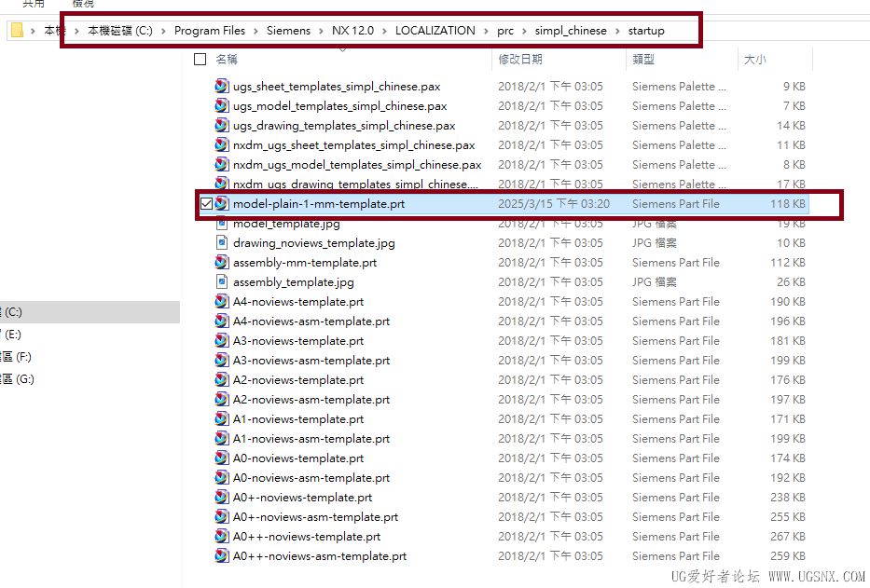Click the nxdm_ugs_sheet_templates_simpl_chinese.pax file icon
This screenshot has height=588, width=870.
coord(221,144)
